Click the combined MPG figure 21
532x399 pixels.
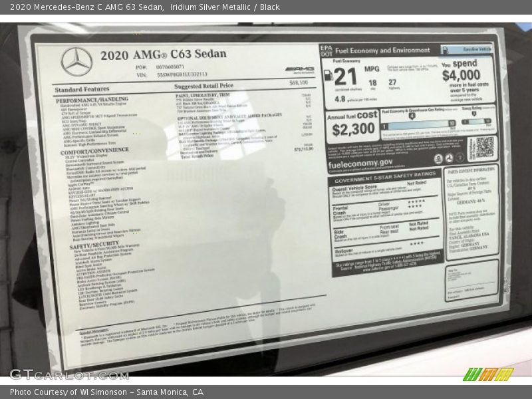tap(345, 76)
